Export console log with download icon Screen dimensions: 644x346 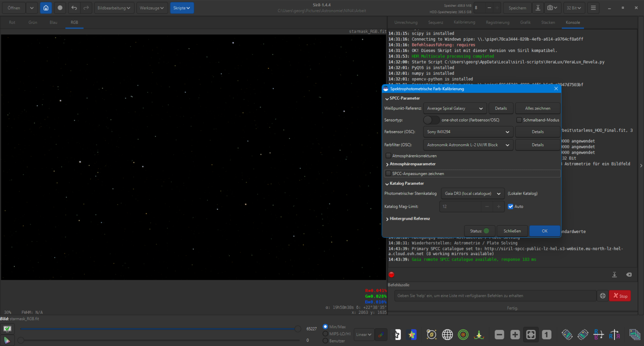pyautogui.click(x=615, y=274)
